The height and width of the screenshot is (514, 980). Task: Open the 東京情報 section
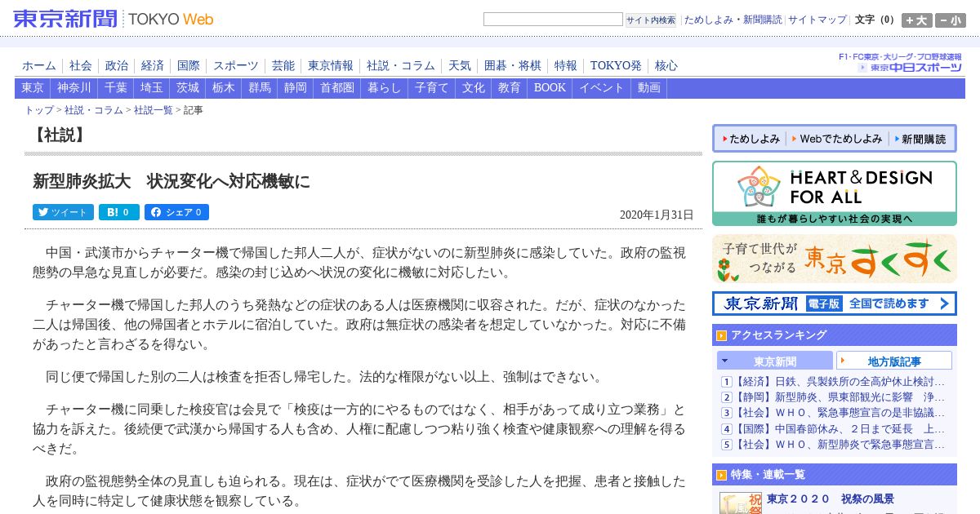click(331, 66)
